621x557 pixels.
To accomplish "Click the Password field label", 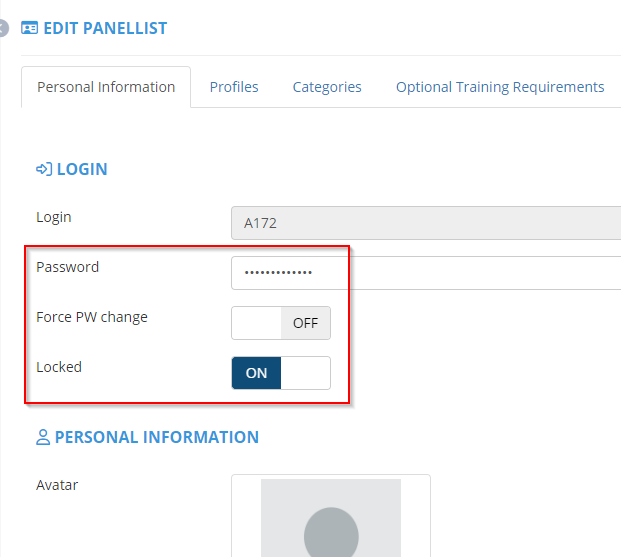I will coord(68,267).
